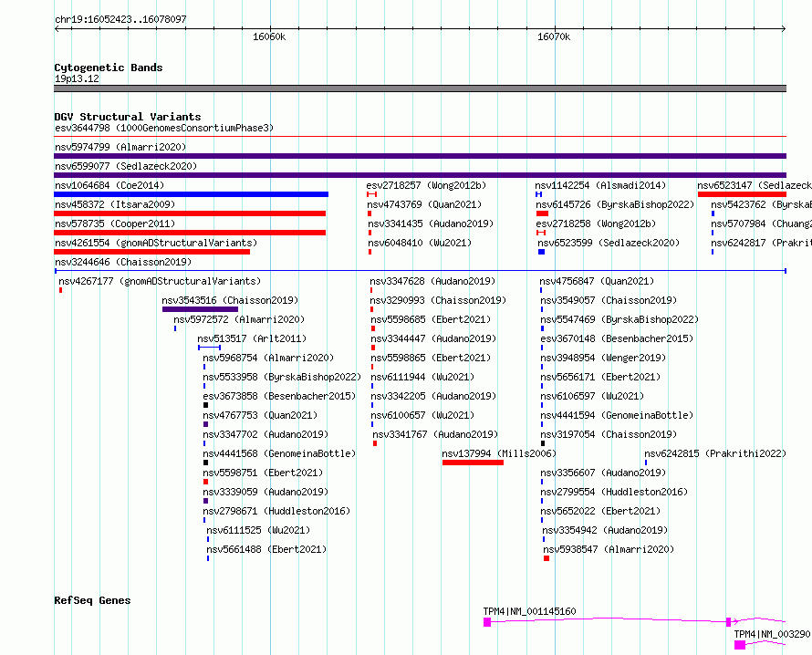The height and width of the screenshot is (655, 812).
Task: Select the red nsv137994 Mills2006 bar
Action: tap(473, 463)
